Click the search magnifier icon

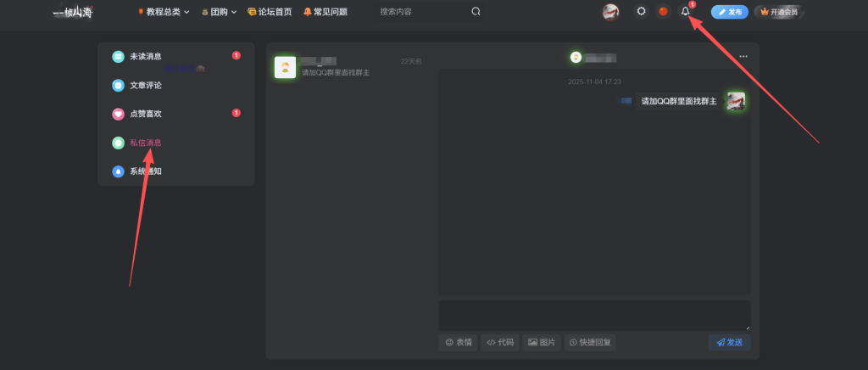[x=476, y=12]
